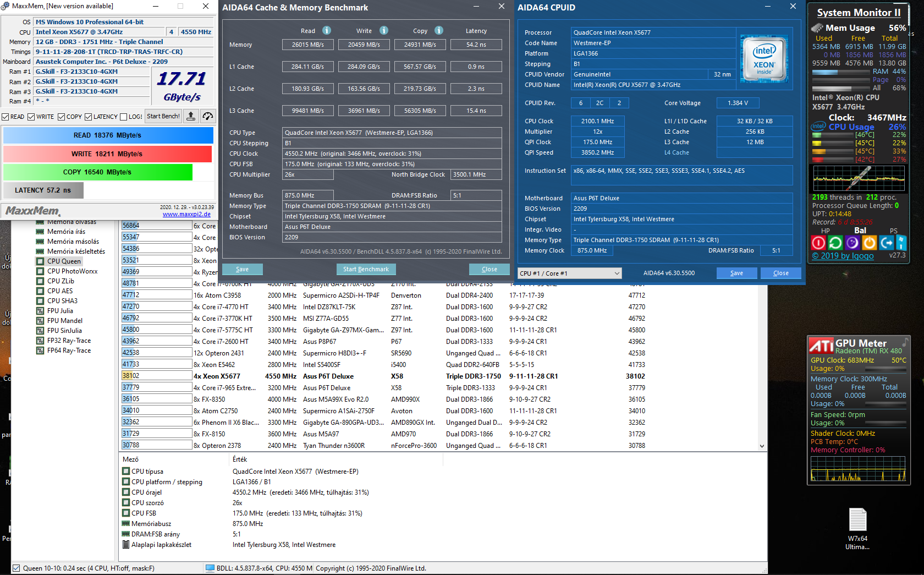The width and height of the screenshot is (924, 575).
Task: Select CPU Queen benchmark in tree
Action: click(x=64, y=261)
